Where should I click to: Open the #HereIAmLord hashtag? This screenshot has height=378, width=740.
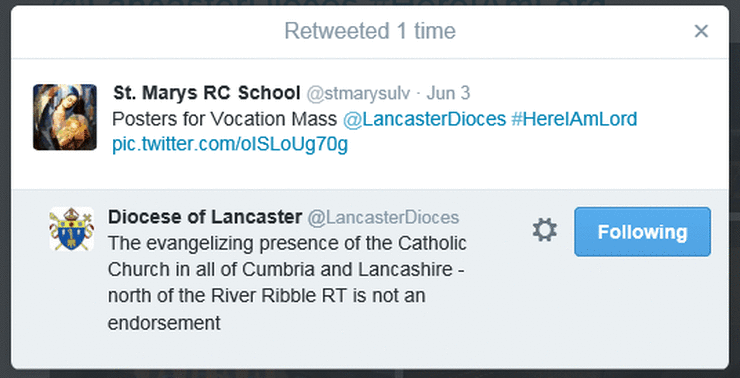[574, 119]
